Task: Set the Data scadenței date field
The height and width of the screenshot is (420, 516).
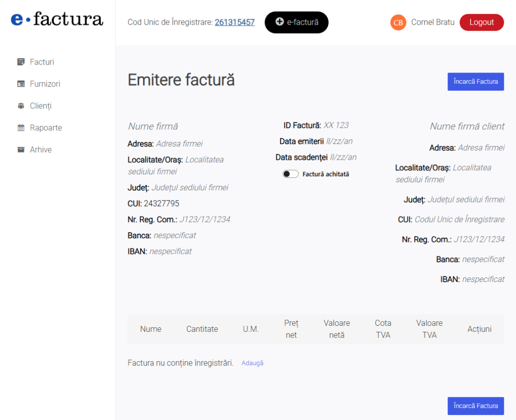Action: [343, 158]
